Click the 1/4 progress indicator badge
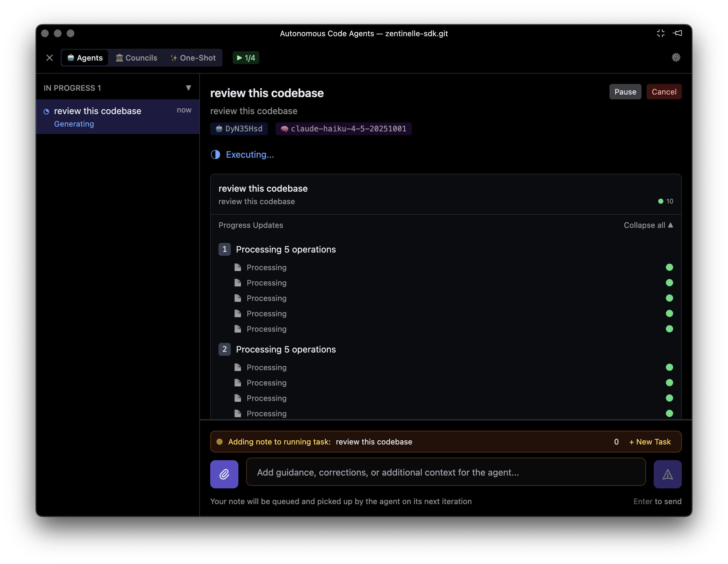The width and height of the screenshot is (728, 564). tap(246, 58)
